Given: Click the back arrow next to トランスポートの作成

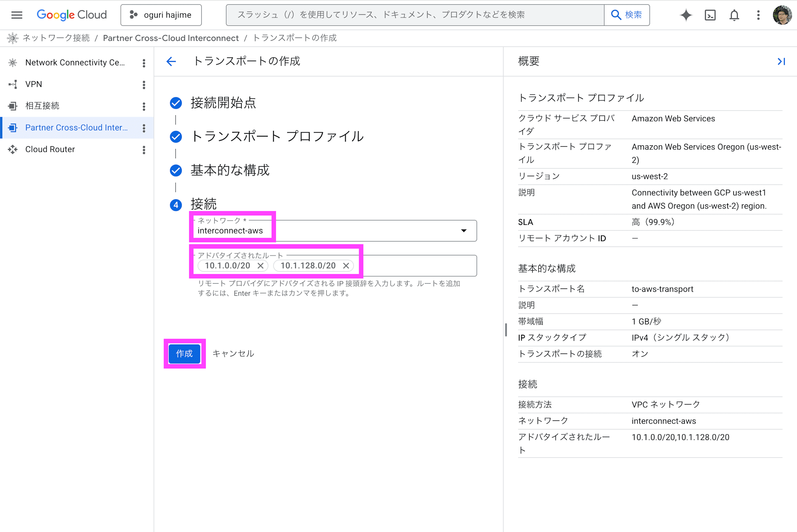Looking at the screenshot, I should point(171,61).
